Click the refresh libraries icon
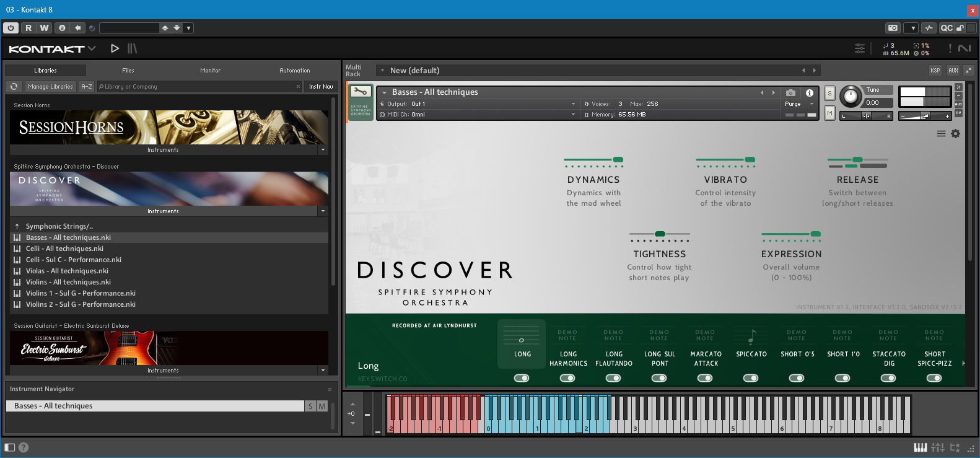 click(14, 87)
